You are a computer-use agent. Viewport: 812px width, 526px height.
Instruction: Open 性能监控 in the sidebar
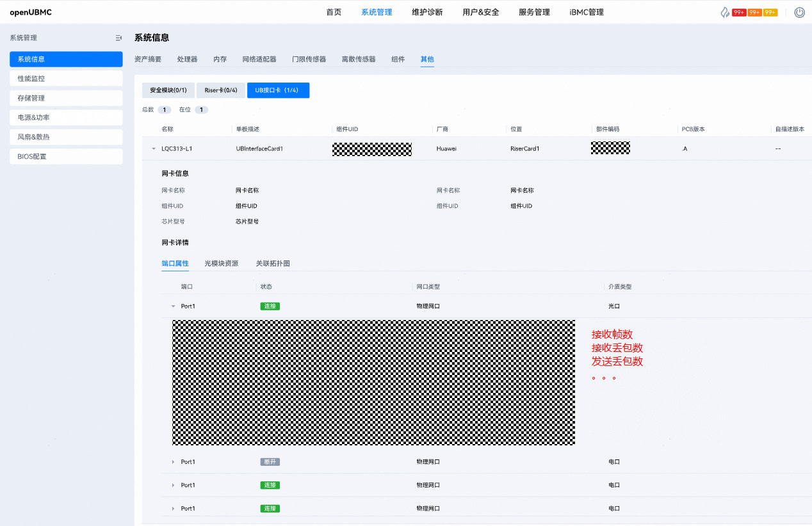point(66,79)
